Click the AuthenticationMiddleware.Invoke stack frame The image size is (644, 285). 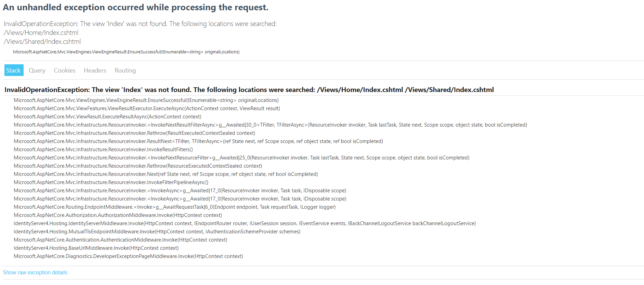click(120, 240)
